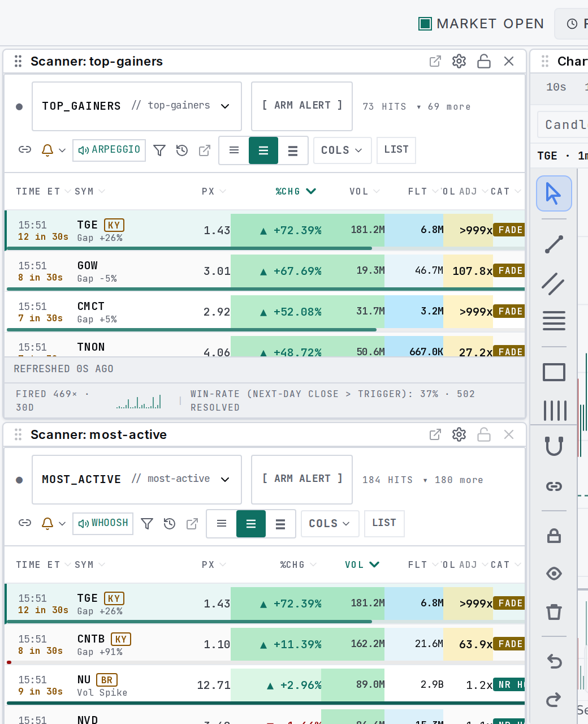Select the horizontal lines drawing tool
588x724 pixels.
(x=554, y=321)
